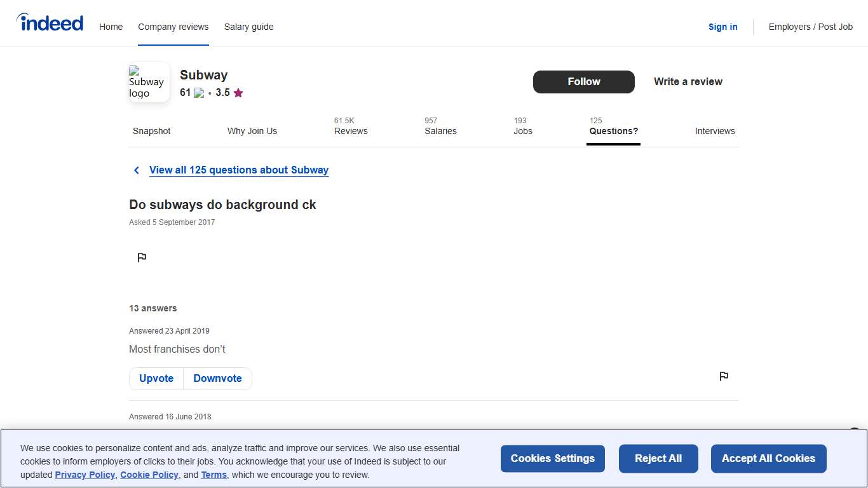The width and height of the screenshot is (868, 488).
Task: Click the purple star rating icon
Action: [238, 93]
